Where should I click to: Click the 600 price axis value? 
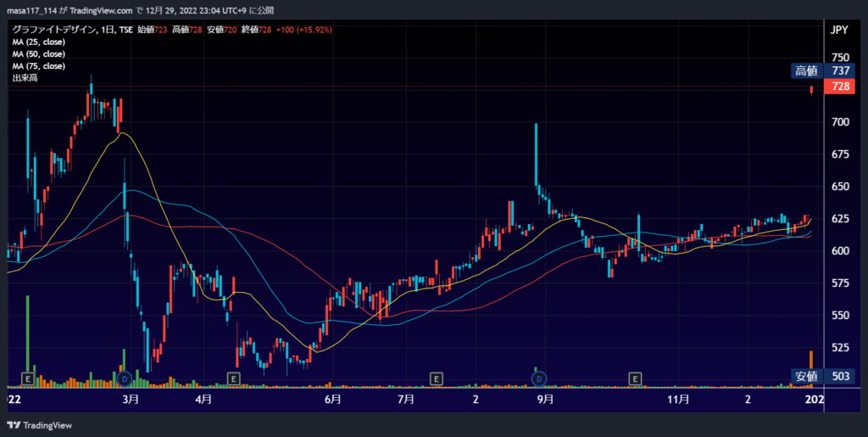[x=840, y=251]
